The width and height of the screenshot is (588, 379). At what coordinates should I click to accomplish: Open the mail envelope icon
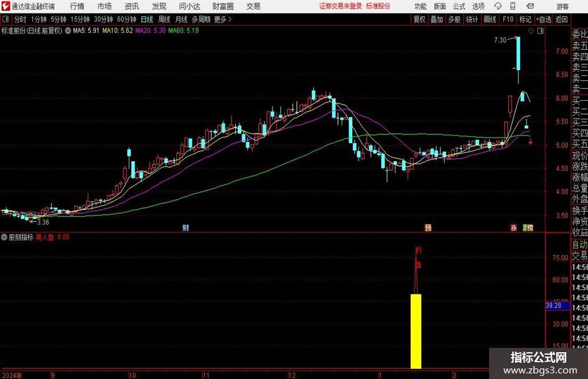pyautogui.click(x=530, y=6)
